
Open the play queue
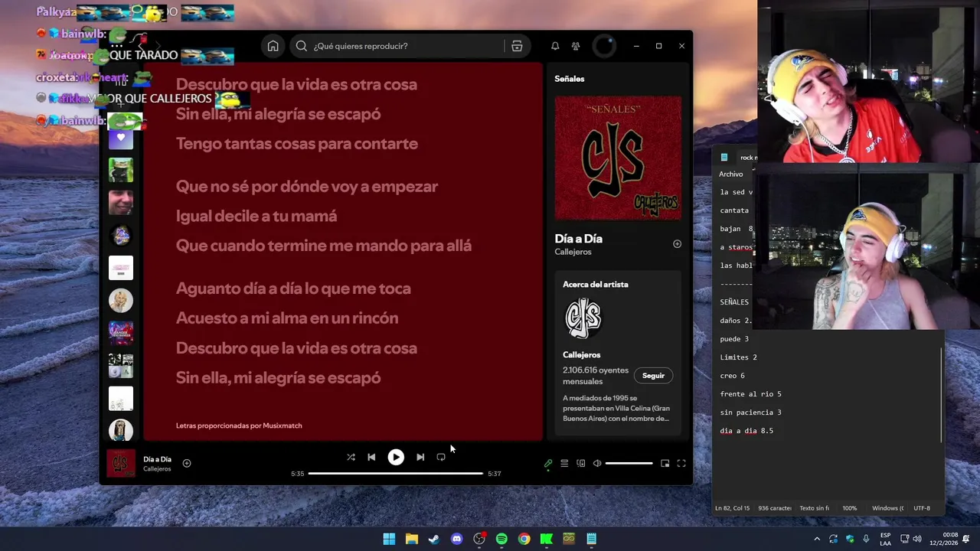click(x=564, y=463)
